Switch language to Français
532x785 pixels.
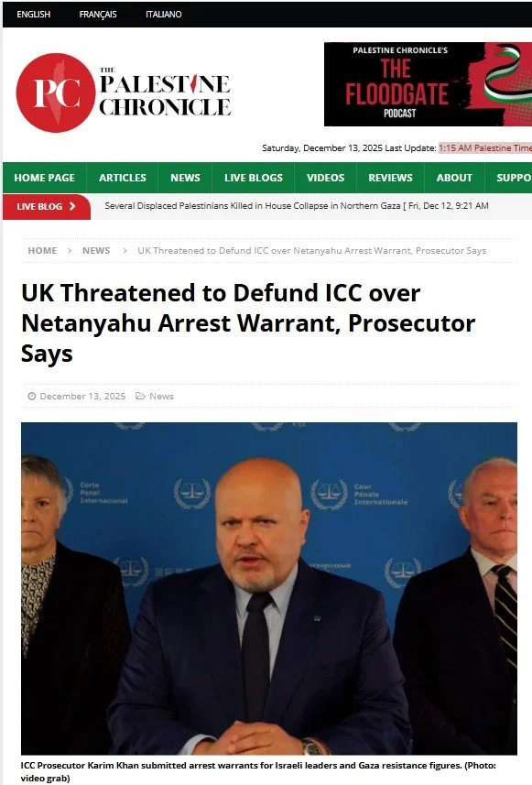point(98,14)
